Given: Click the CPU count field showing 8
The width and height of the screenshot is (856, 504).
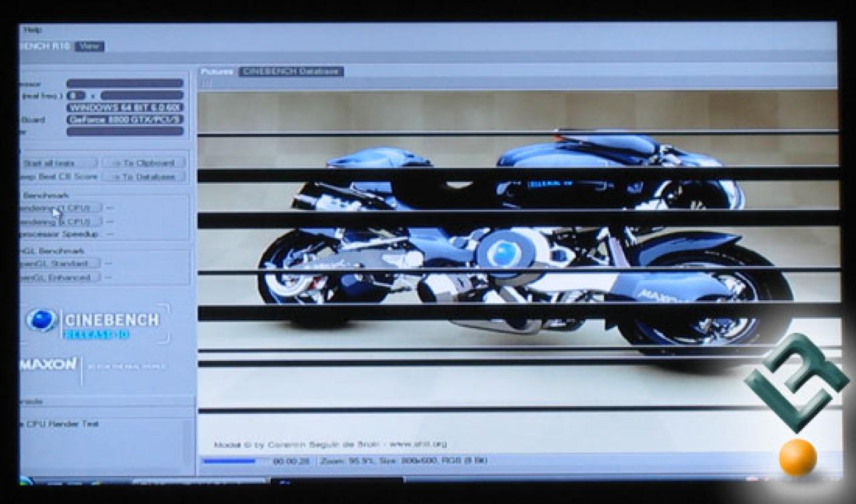Looking at the screenshot, I should [x=76, y=96].
